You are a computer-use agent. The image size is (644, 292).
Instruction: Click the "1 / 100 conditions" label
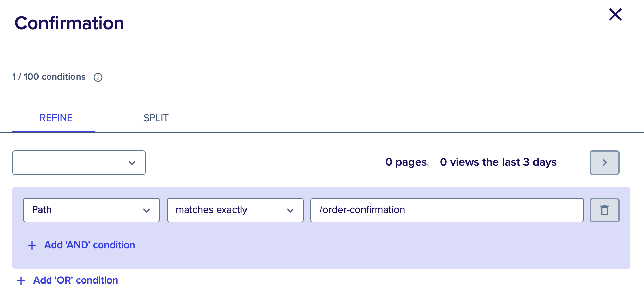(x=49, y=77)
